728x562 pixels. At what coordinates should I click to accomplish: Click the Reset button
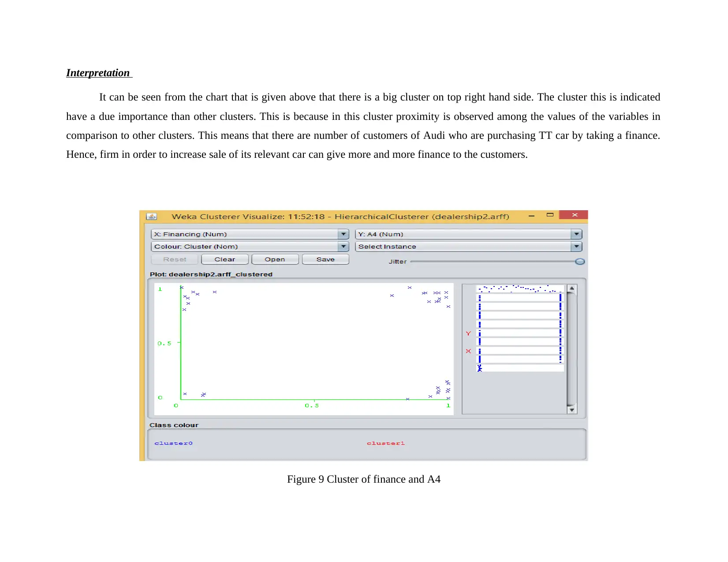[175, 259]
